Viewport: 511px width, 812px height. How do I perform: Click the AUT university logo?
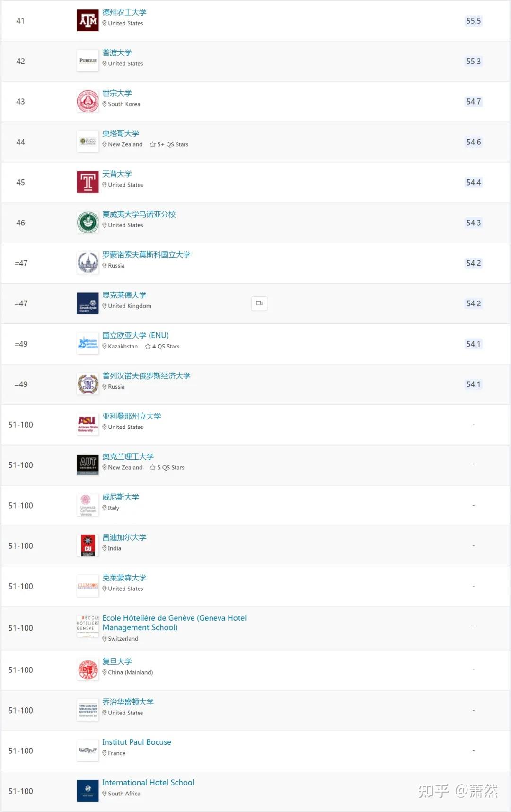(x=88, y=465)
